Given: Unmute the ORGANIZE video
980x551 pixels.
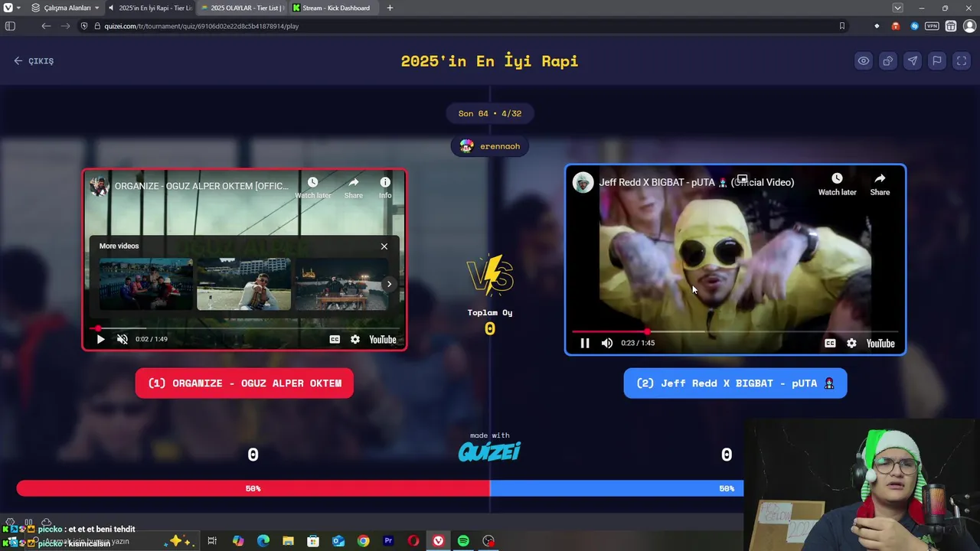Looking at the screenshot, I should pos(122,339).
